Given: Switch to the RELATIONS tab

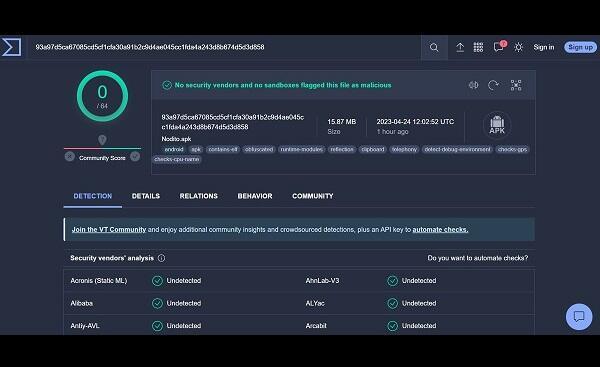Looking at the screenshot, I should (199, 196).
